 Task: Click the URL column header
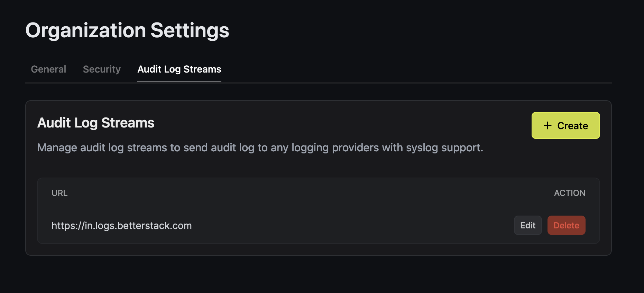click(x=59, y=193)
